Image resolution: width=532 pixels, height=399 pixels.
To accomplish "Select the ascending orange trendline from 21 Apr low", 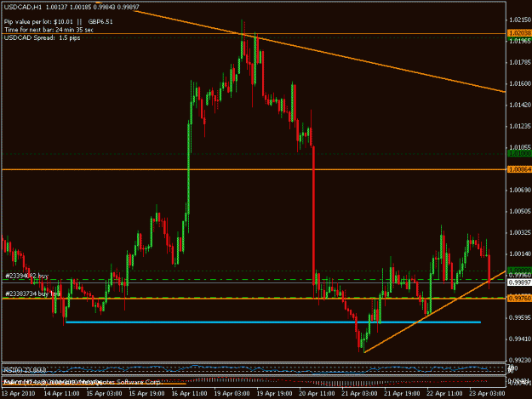I will click(x=434, y=312).
